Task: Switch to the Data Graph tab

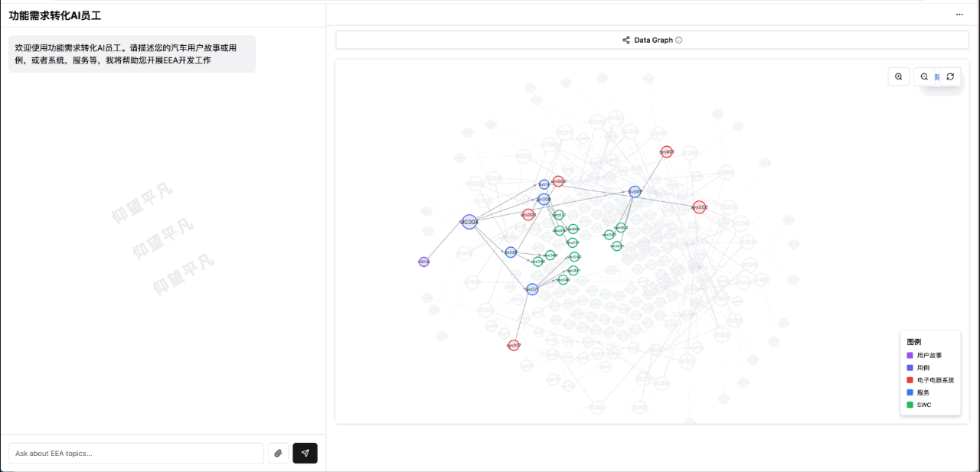Action: (651, 40)
